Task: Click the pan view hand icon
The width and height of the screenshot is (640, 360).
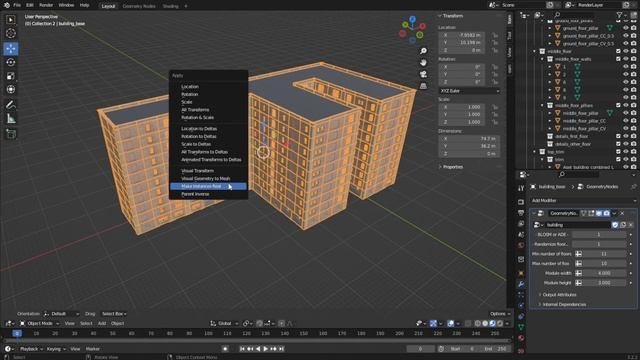Action: [423, 62]
